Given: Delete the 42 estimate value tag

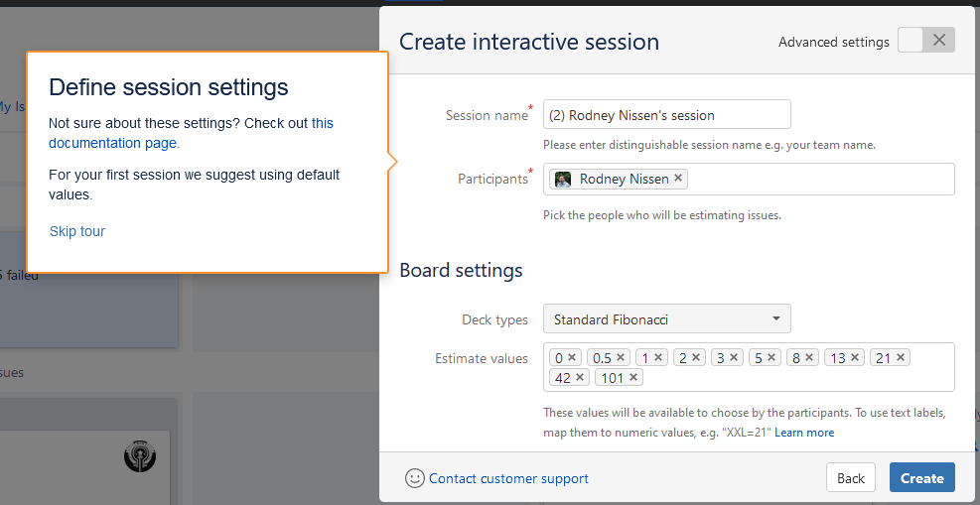Looking at the screenshot, I should click(580, 378).
